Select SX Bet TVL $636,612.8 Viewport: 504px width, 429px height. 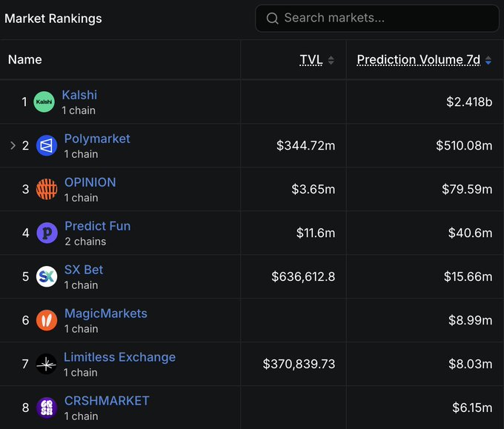(303, 276)
